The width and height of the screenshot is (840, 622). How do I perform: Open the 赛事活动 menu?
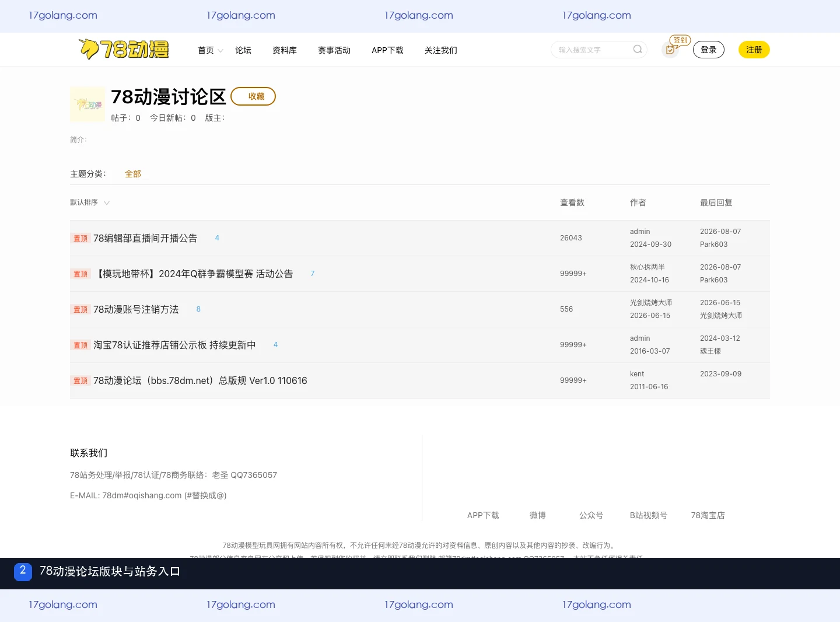334,50
